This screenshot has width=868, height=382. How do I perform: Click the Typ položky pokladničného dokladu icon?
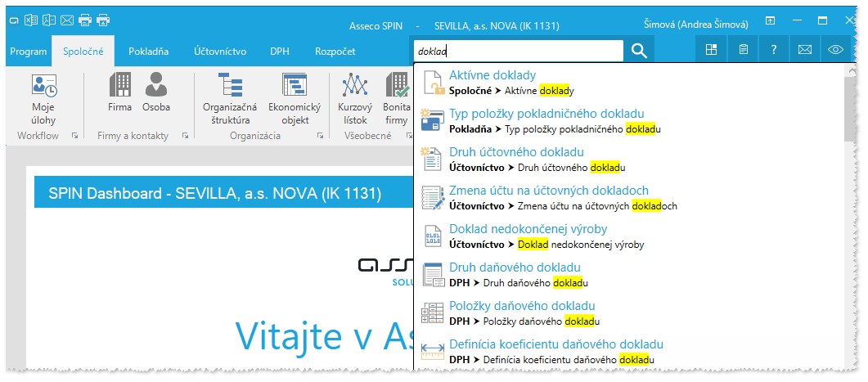click(x=432, y=121)
